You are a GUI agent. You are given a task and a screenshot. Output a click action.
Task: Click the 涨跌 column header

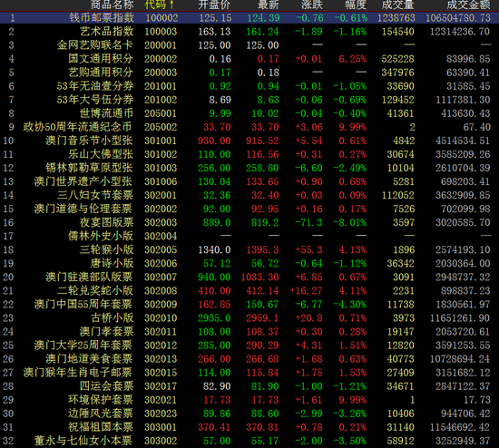(312, 5)
